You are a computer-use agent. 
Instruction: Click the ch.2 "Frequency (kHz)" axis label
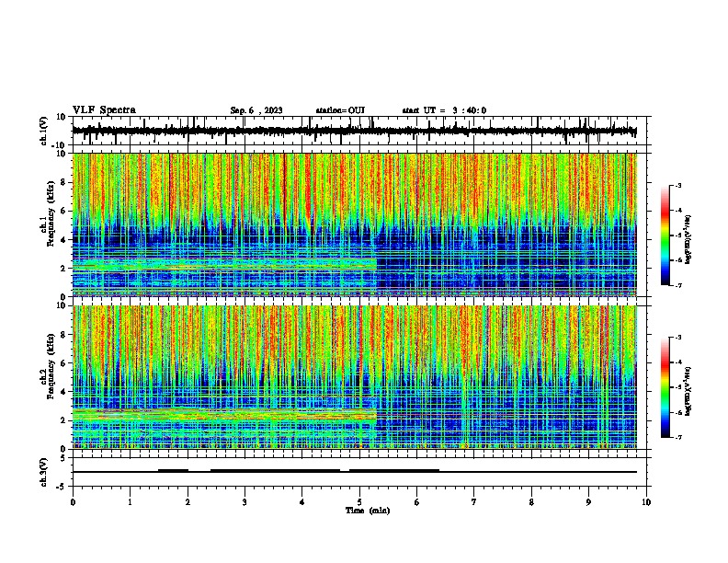click(51, 366)
